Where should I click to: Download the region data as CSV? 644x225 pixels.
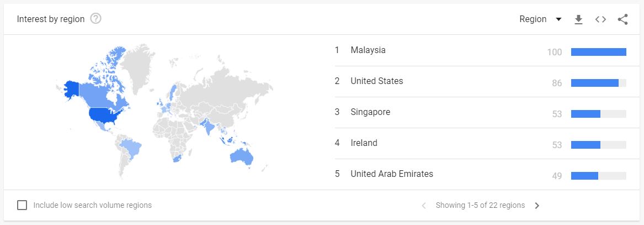(x=578, y=19)
